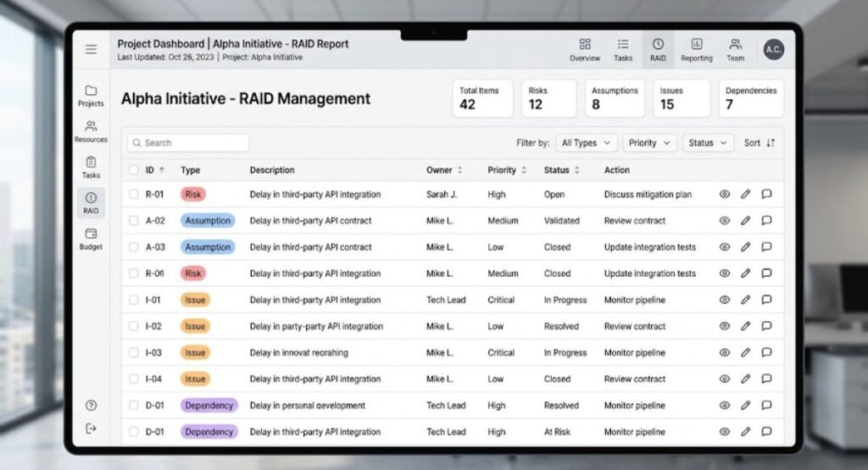The width and height of the screenshot is (868, 470).
Task: Click eye icon for I-02 row
Action: [x=725, y=326]
